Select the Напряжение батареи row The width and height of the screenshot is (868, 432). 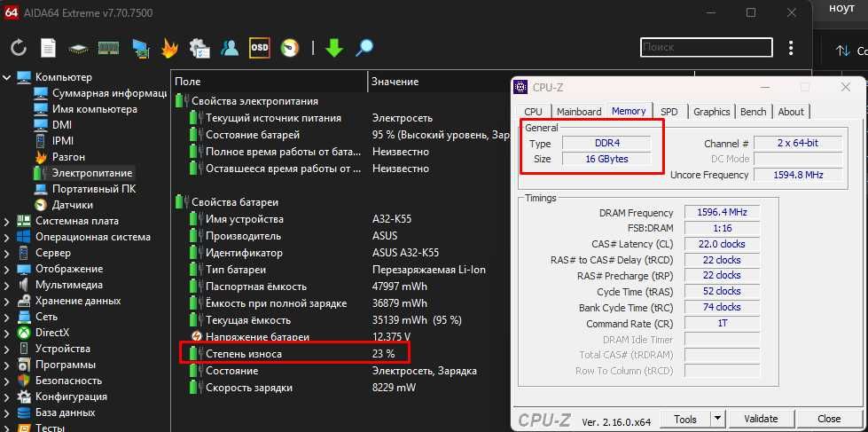(x=343, y=337)
